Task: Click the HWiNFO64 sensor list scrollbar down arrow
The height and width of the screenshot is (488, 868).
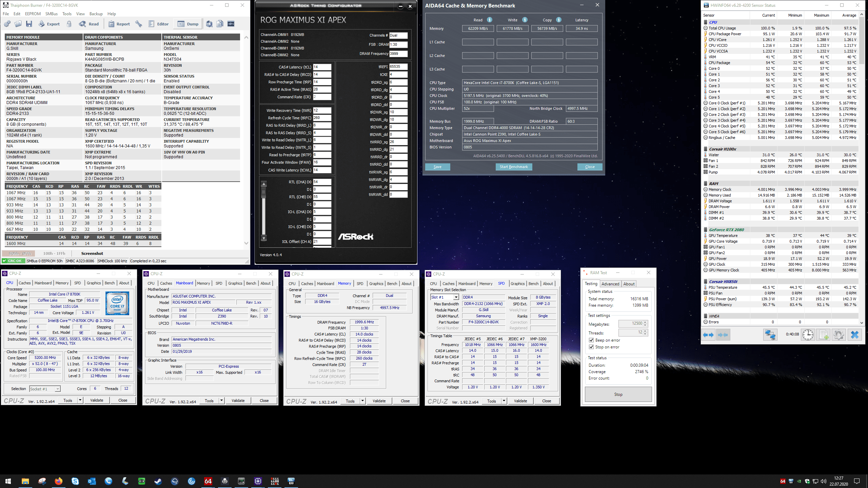Action: click(x=862, y=323)
